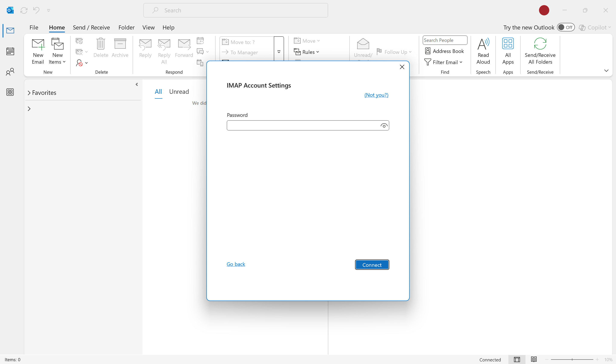616x364 pixels.
Task: Open the Calendar view in the sidebar
Action: (10, 51)
